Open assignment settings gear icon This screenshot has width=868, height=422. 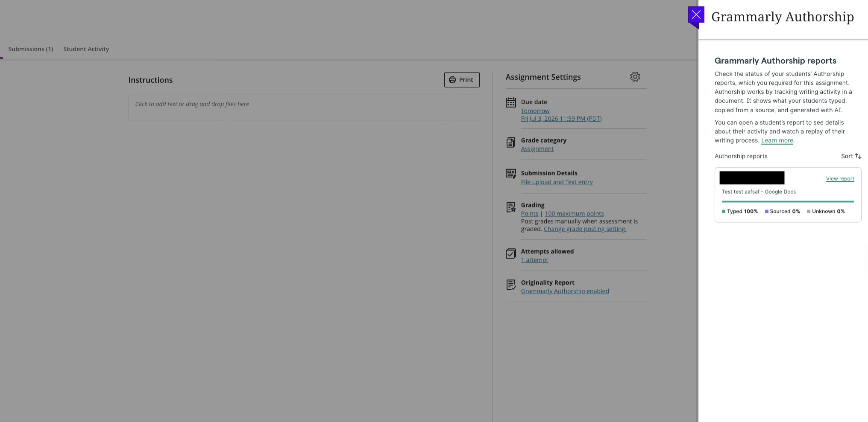coord(635,77)
